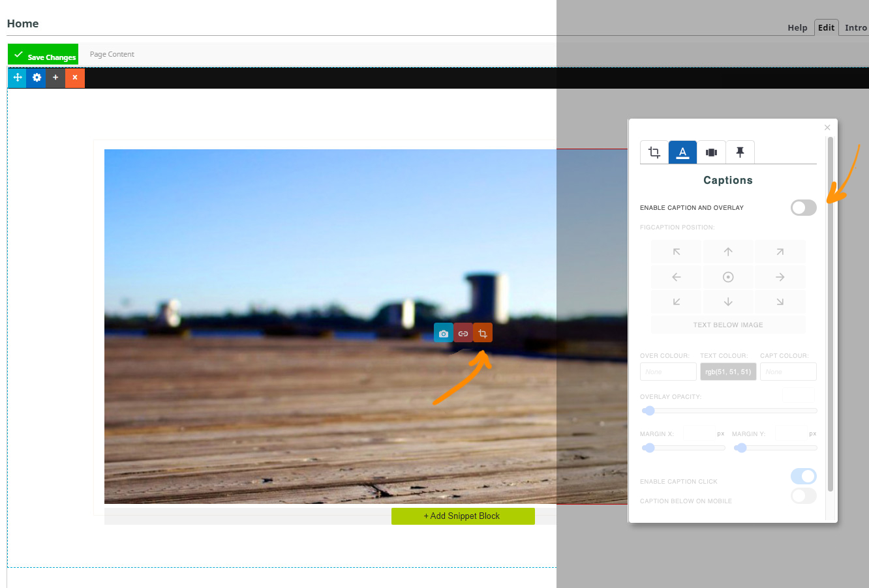869x588 pixels.
Task: Set caption position to bottom-right arrow
Action: point(780,302)
